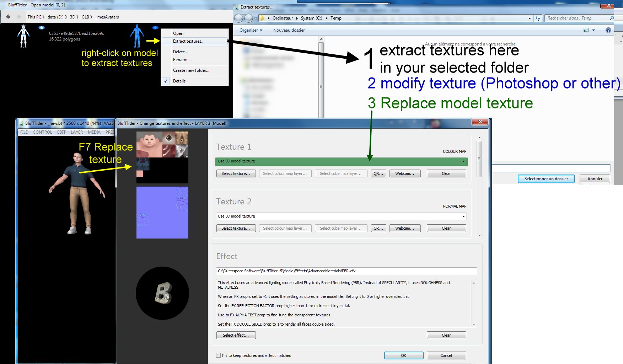Viewport: 623px width, 364px height.
Task: Click Texture 2 'Select cube map layer...' button
Action: [x=341, y=228]
